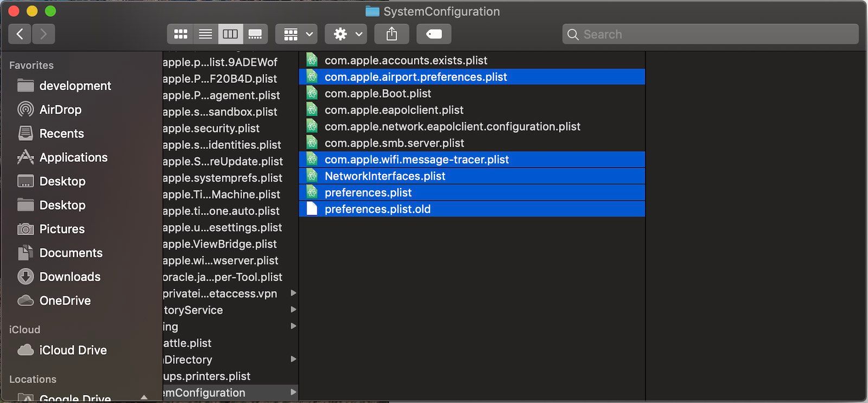Open Applications in the sidebar

(62, 158)
